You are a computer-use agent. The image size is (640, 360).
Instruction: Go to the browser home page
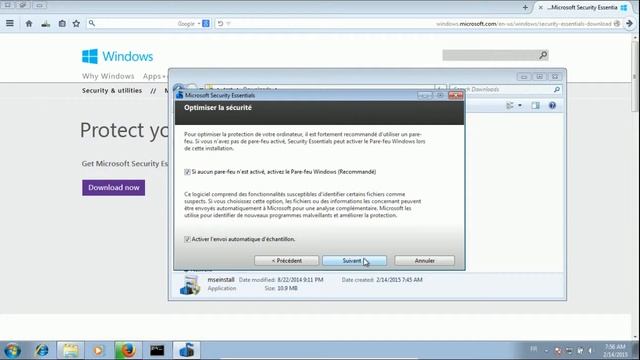pos(29,24)
